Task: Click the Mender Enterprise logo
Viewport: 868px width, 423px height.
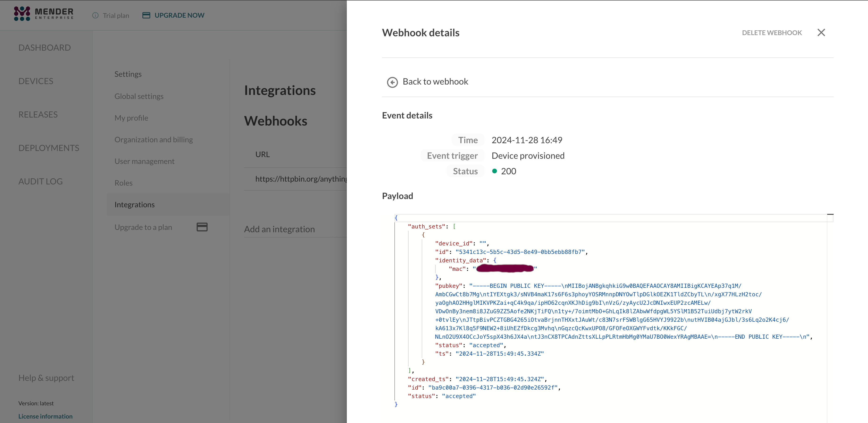Action: coord(43,14)
